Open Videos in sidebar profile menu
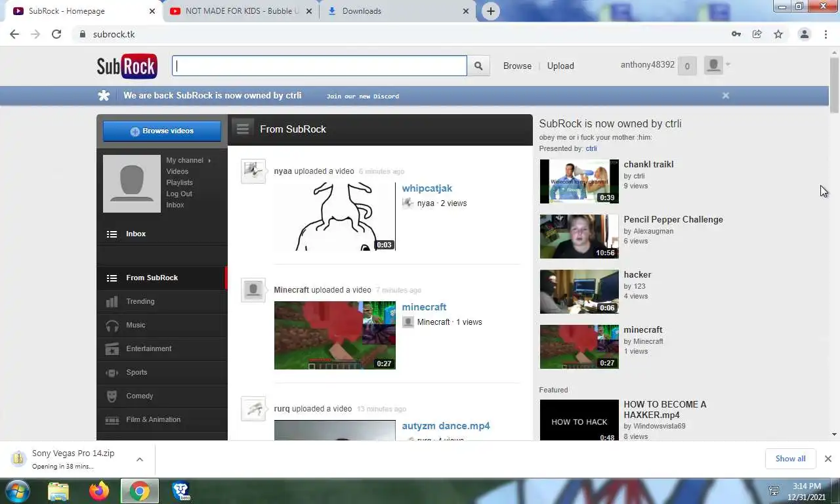 click(x=177, y=171)
